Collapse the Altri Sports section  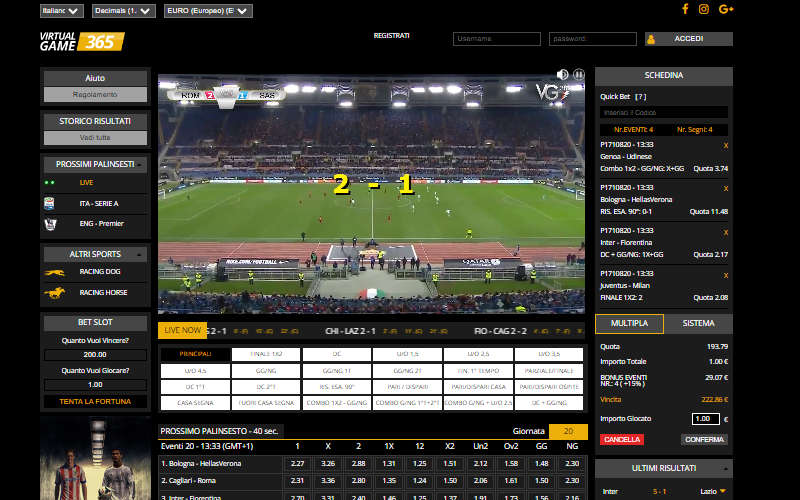click(x=139, y=254)
